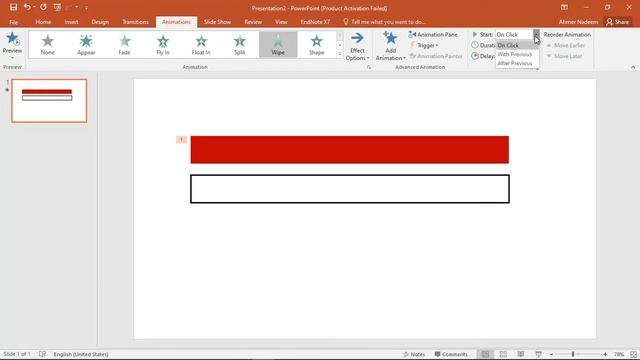The width and height of the screenshot is (640, 360).
Task: Select the Split animation effect
Action: coord(240,44)
